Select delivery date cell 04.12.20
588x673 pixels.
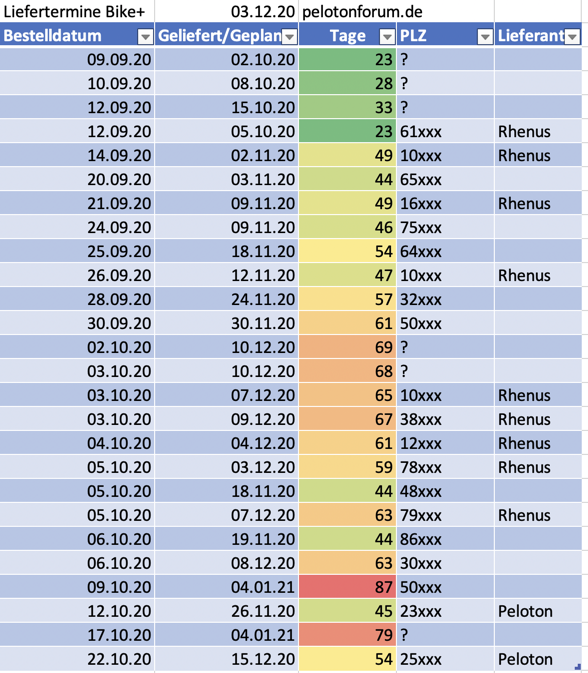(227, 443)
